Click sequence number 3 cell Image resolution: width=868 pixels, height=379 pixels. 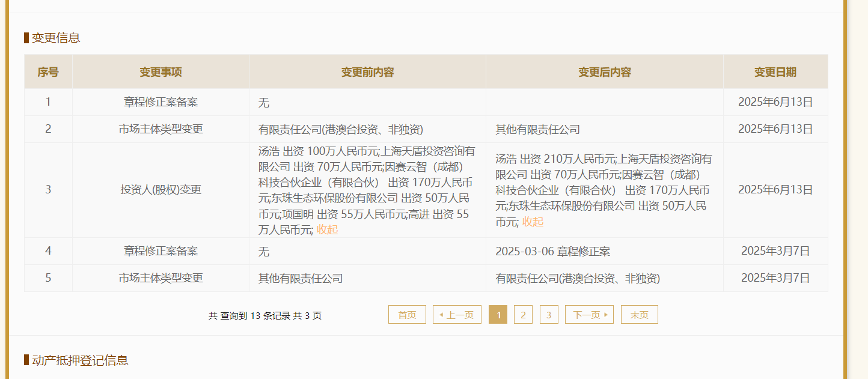tap(48, 190)
